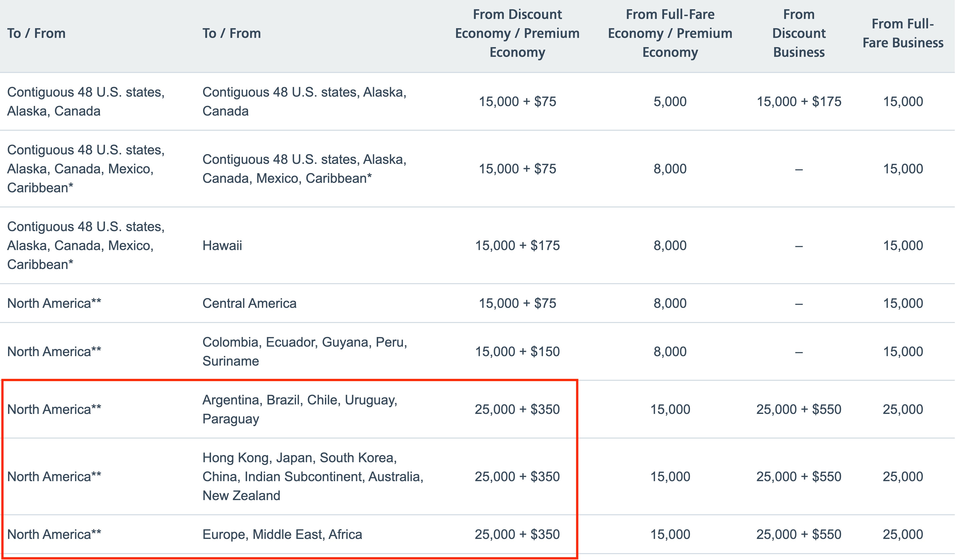Click the Central America destination cell
Image resolution: width=956 pixels, height=560 pixels.
(x=249, y=303)
